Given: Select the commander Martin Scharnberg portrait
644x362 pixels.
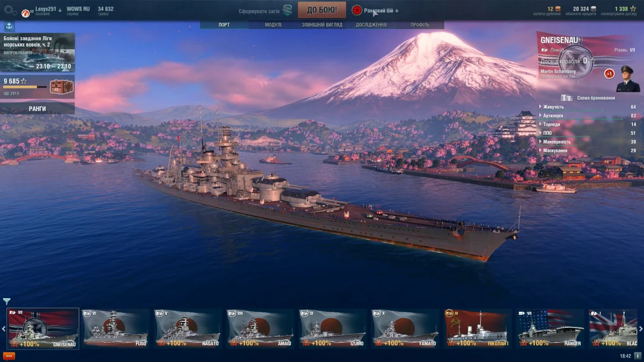Looking at the screenshot, I should point(628,79).
